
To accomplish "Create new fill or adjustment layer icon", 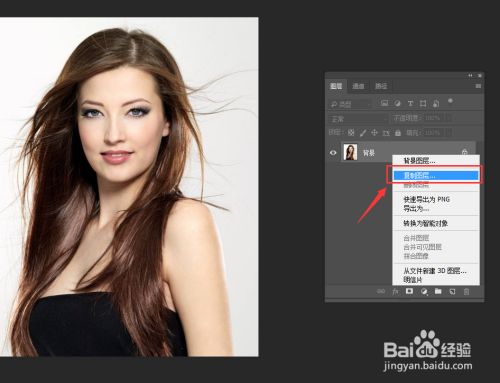I will [x=424, y=292].
